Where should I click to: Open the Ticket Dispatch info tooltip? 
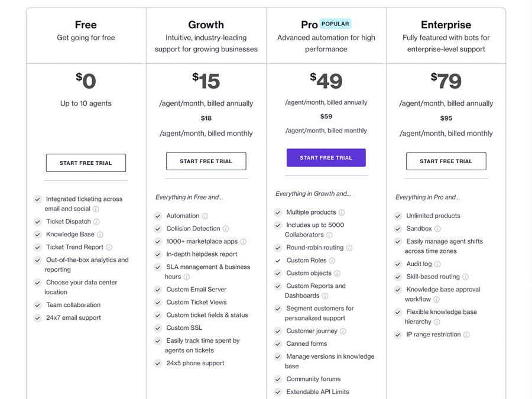(96, 222)
